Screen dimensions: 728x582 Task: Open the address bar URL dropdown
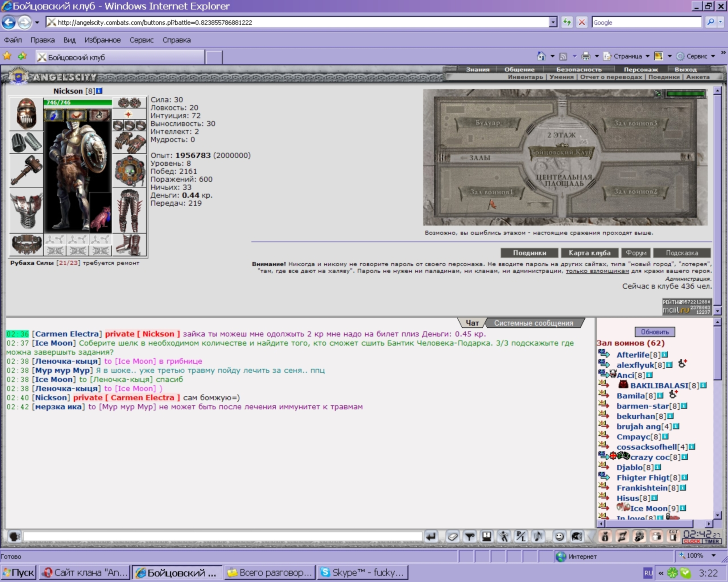(553, 22)
